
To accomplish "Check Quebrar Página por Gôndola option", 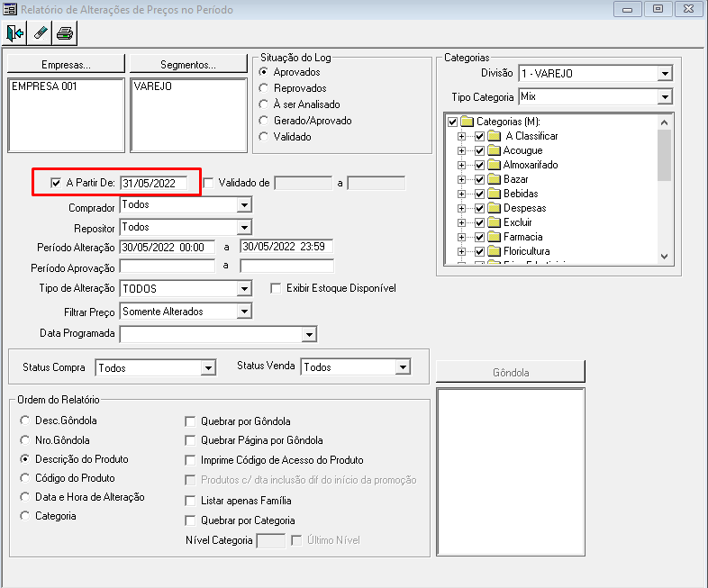I will pos(190,440).
